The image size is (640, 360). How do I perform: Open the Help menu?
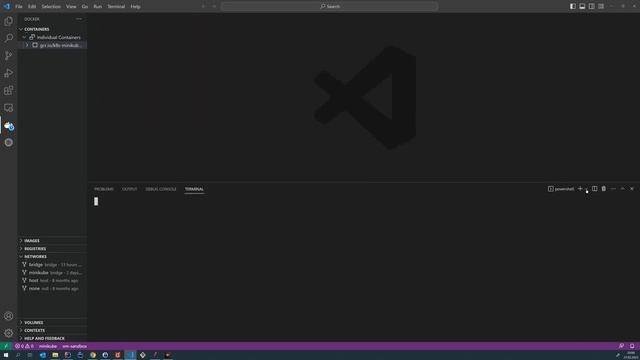[x=135, y=7]
